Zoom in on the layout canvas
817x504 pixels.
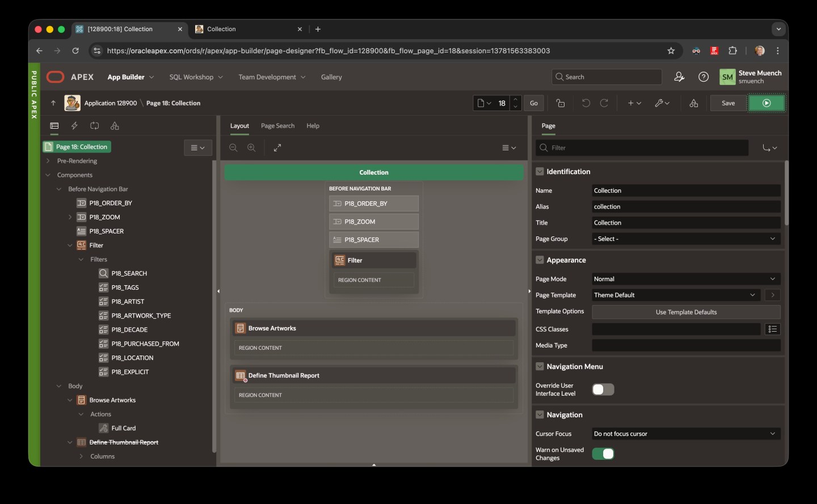(251, 148)
